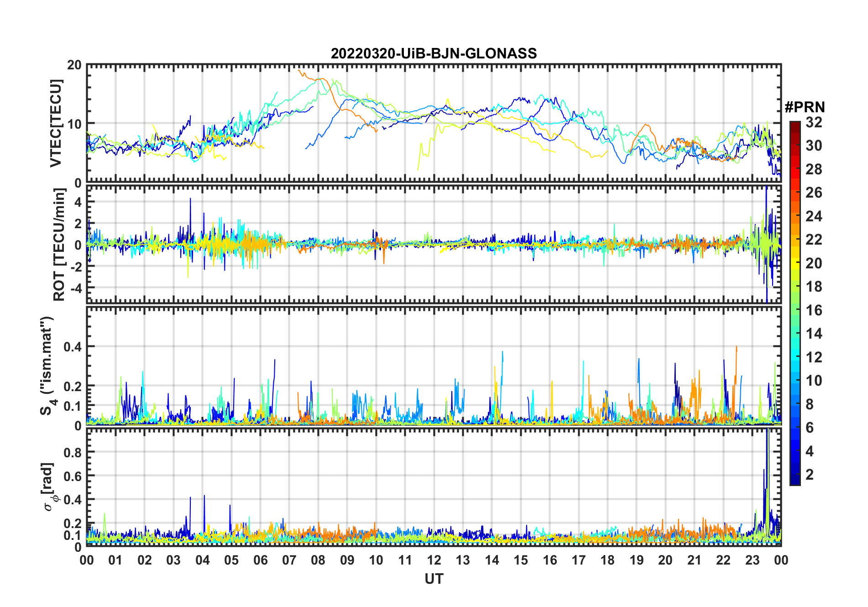Click the dark blue bottom of the colorbar
Screen dimensions: 868x607
(x=795, y=481)
